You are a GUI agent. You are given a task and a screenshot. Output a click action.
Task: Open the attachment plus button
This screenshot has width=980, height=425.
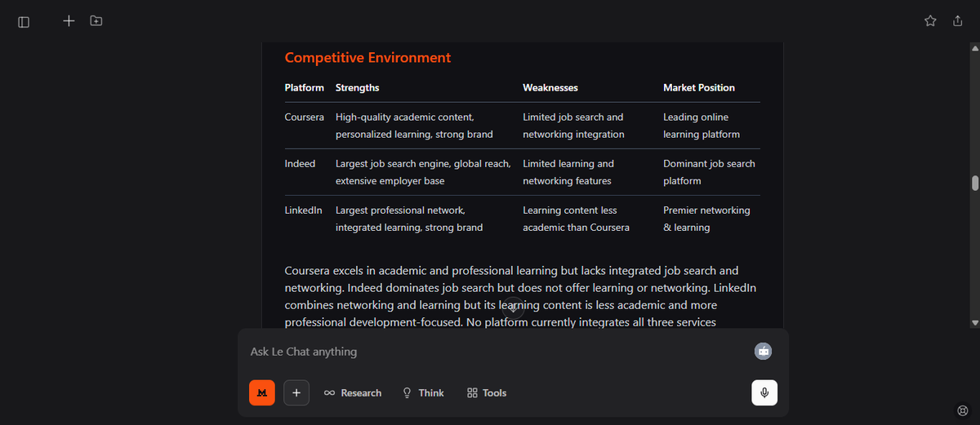tap(296, 392)
